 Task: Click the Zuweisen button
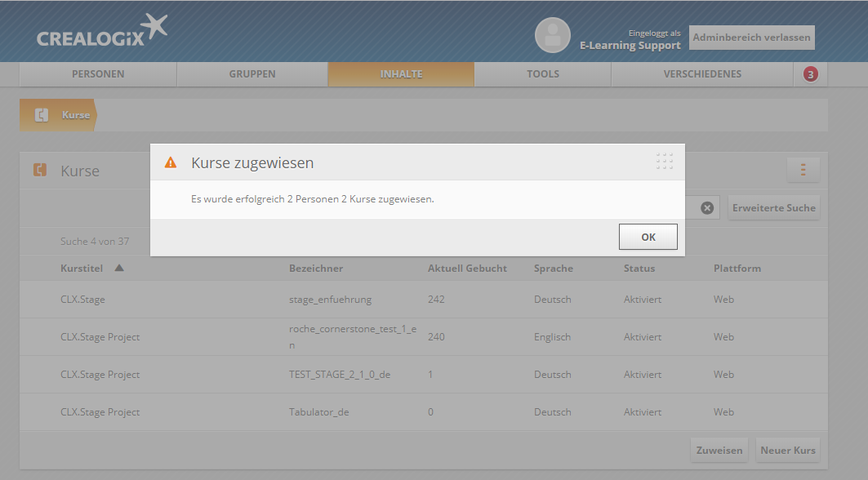(719, 450)
